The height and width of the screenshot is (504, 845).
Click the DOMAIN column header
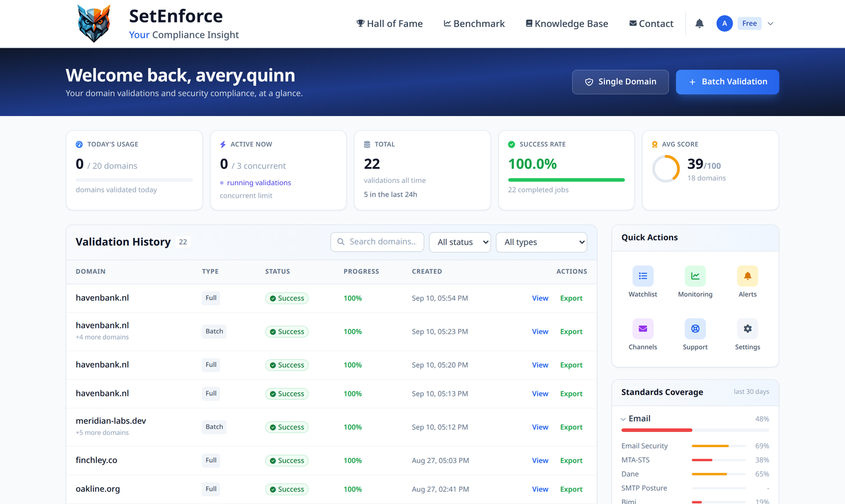[91, 271]
